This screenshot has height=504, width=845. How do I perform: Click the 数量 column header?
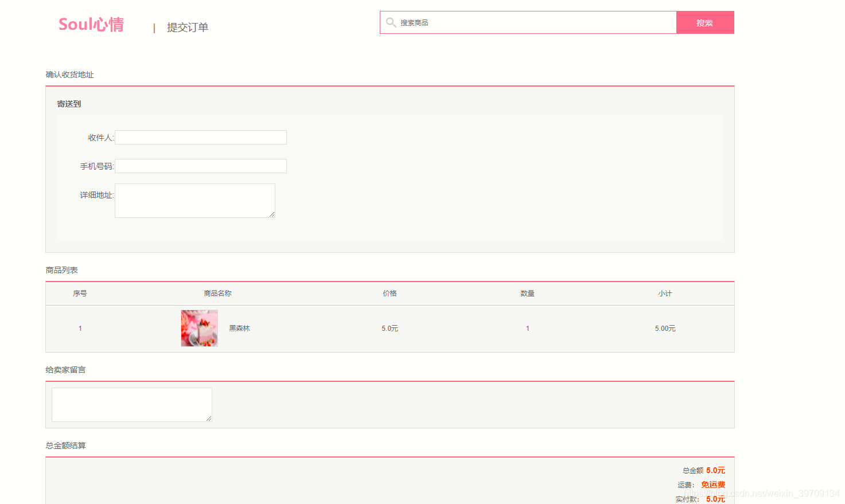click(528, 294)
